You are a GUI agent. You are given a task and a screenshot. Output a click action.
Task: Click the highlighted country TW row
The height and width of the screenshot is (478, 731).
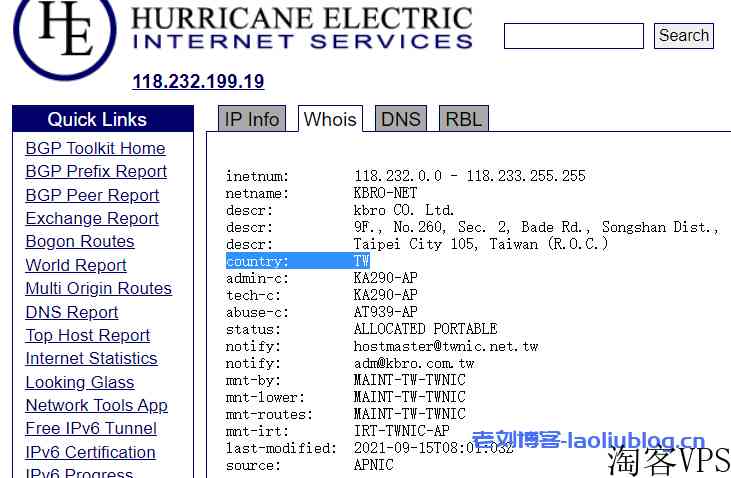point(298,261)
